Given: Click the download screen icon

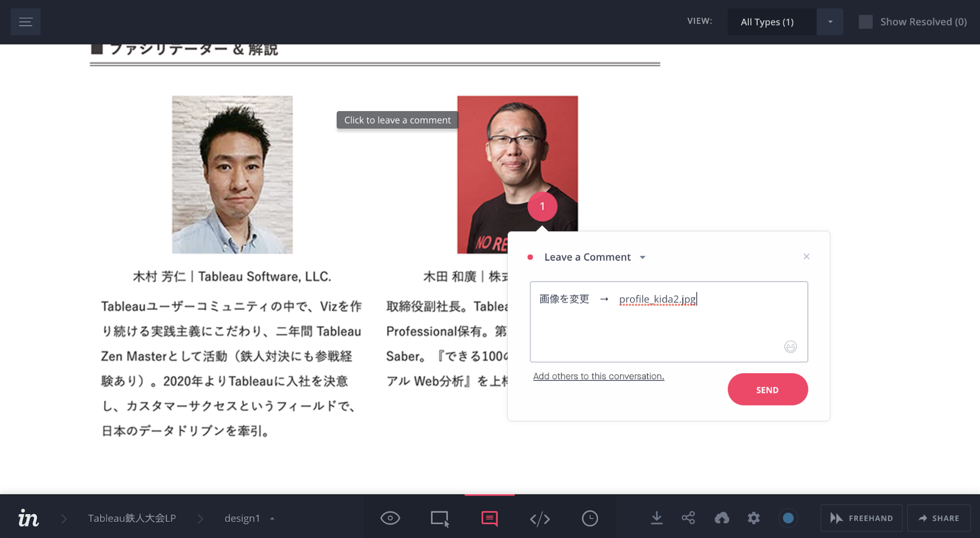Looking at the screenshot, I should 656,518.
